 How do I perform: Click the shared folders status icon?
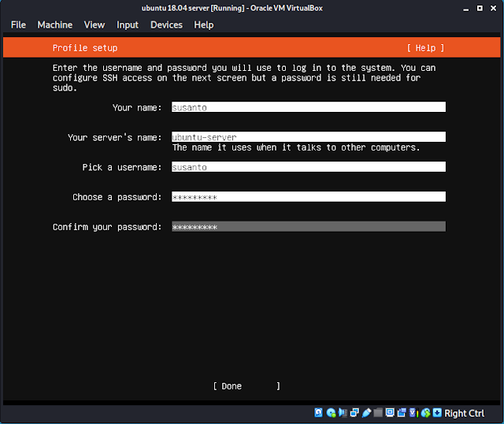(x=378, y=413)
